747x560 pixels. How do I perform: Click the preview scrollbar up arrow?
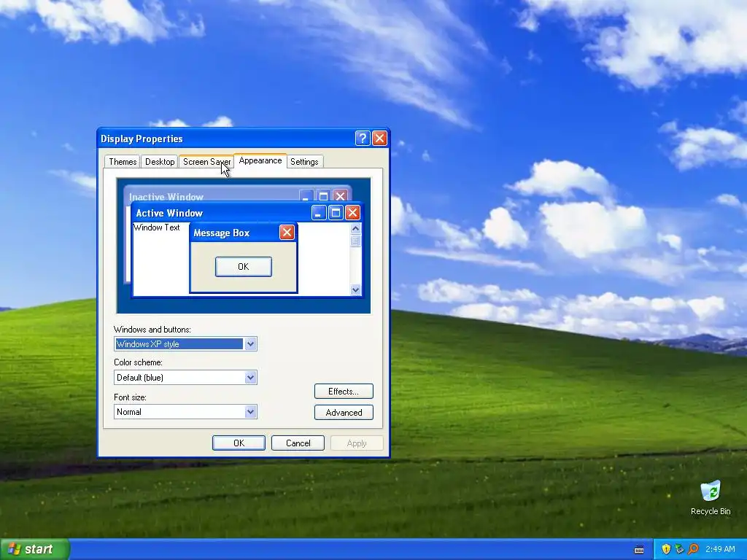pos(355,228)
